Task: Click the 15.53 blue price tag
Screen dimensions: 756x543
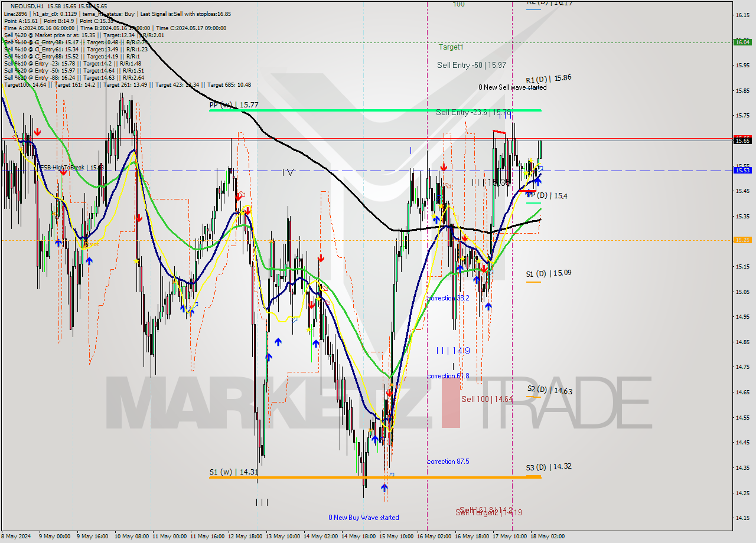Action: [742, 170]
